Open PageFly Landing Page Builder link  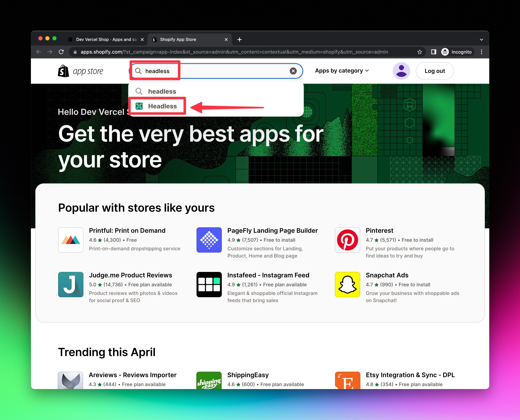tap(272, 230)
